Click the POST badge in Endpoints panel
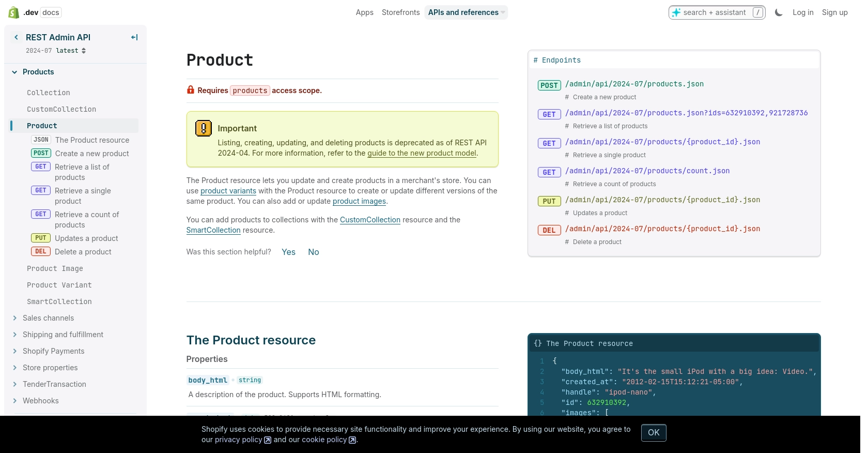The width and height of the screenshot is (868, 453). (x=549, y=85)
